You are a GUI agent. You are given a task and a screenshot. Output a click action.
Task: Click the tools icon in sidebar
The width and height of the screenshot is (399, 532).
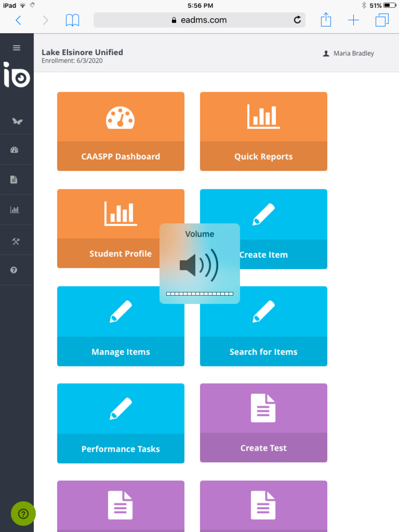coord(16,241)
